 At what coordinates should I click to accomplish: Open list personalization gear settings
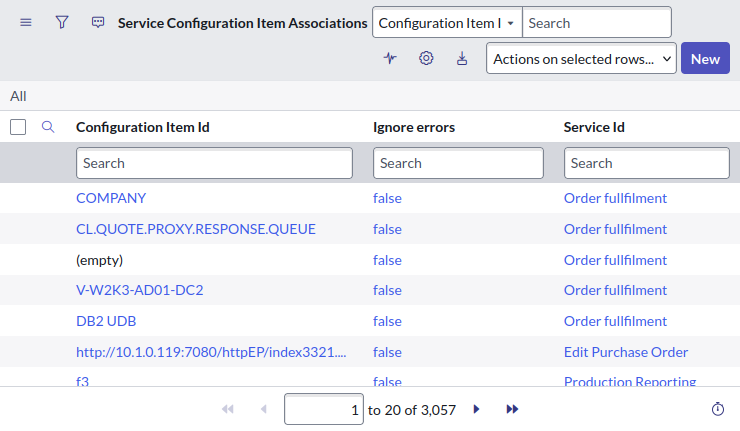[426, 58]
